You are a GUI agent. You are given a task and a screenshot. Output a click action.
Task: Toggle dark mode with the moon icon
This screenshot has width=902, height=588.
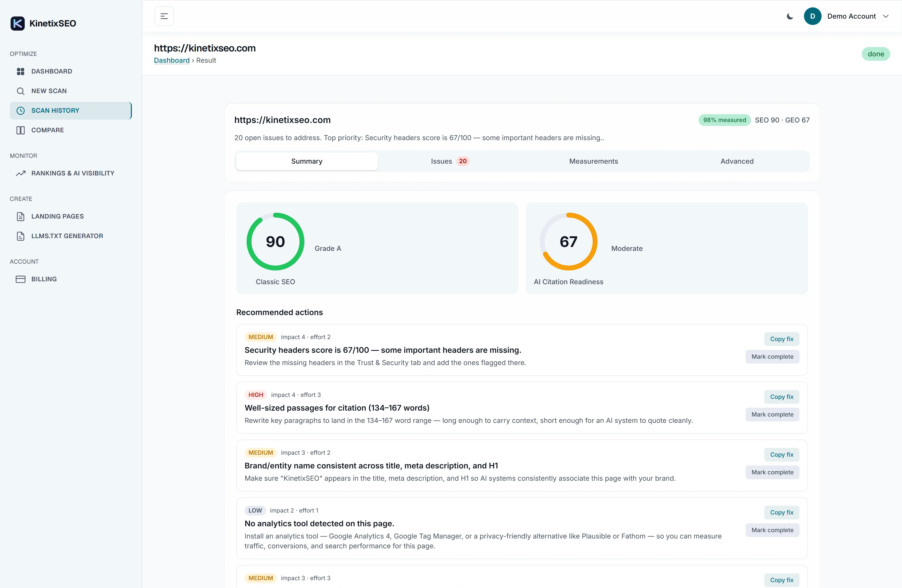pyautogui.click(x=790, y=16)
